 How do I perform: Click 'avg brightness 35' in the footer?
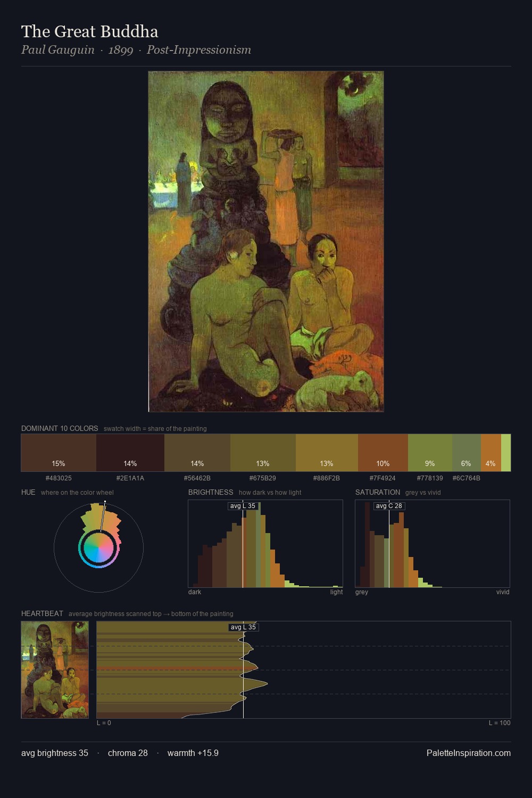click(x=55, y=753)
